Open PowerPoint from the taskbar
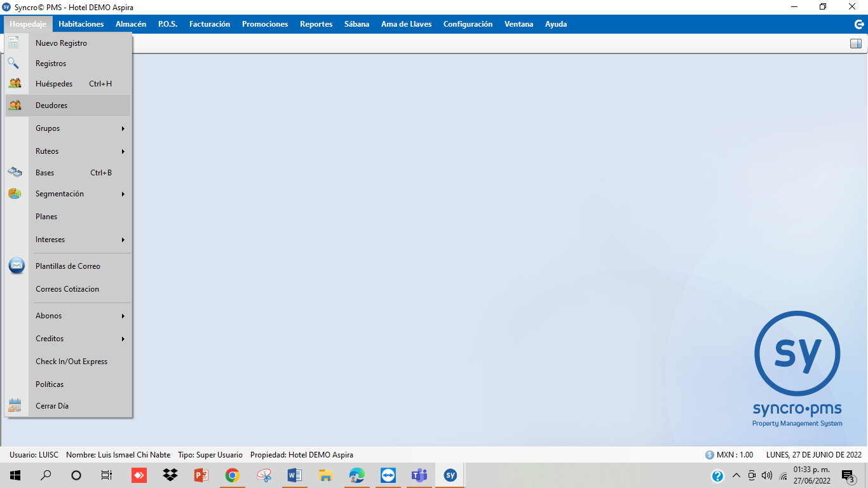The height and width of the screenshot is (488, 868). tap(201, 475)
